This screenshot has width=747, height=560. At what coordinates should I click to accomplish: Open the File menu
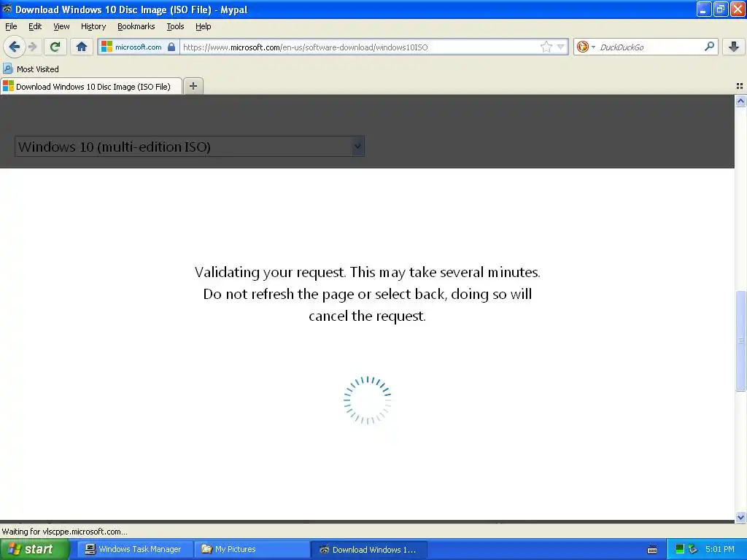click(11, 26)
